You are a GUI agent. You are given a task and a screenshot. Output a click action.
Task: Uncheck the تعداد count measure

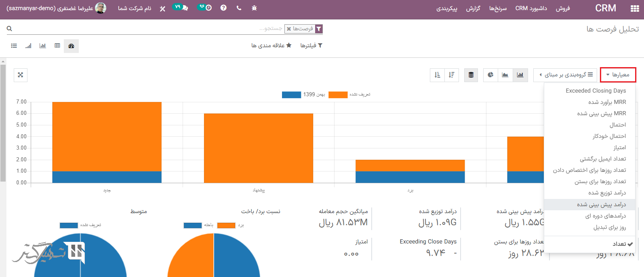590,244
